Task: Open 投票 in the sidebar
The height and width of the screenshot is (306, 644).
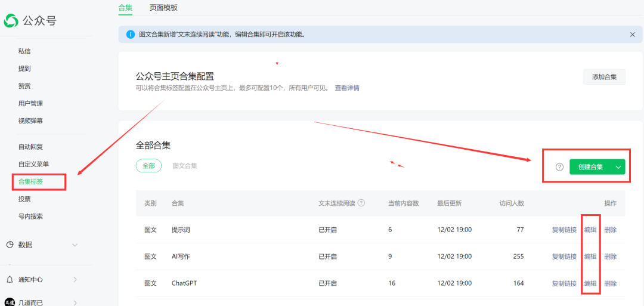Action: 24,199
